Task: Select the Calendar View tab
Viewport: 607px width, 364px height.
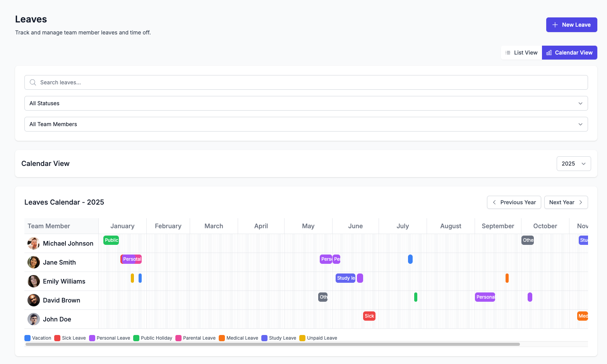Action: [x=569, y=53]
